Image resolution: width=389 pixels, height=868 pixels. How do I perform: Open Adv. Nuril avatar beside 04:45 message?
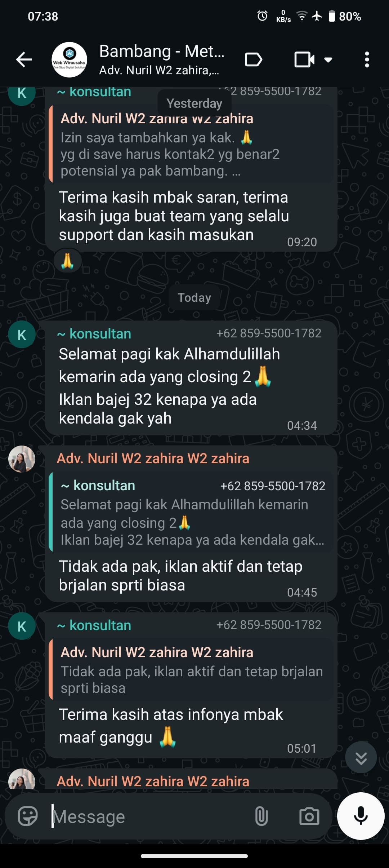(22, 459)
